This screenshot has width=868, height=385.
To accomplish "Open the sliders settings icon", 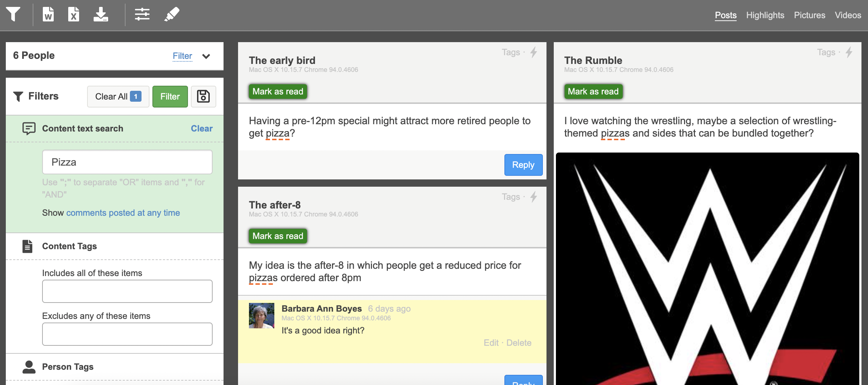I will [x=142, y=15].
